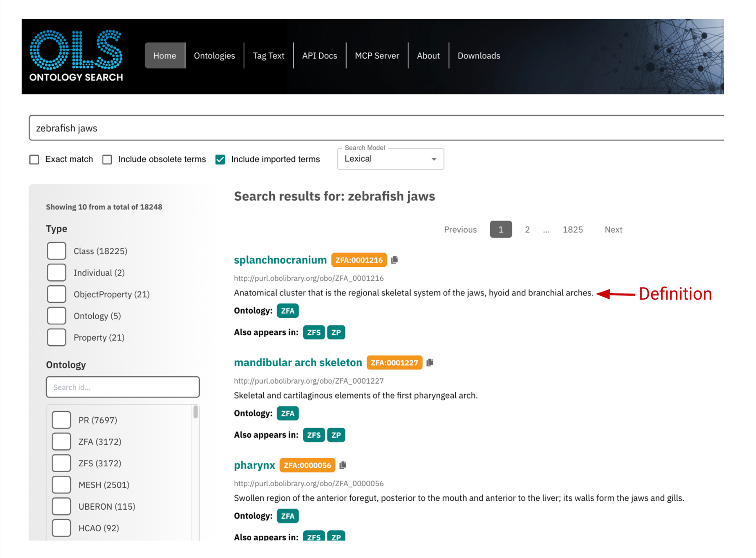Click the ontology list scrollbar handle

(195, 412)
